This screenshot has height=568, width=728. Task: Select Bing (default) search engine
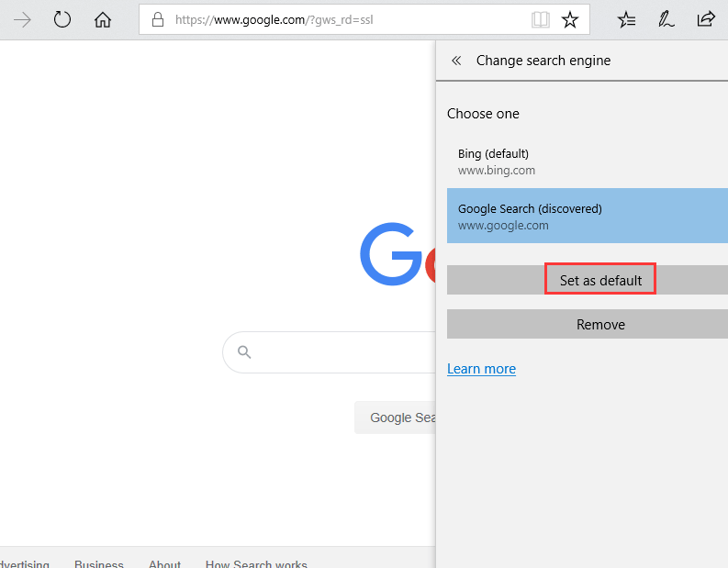[x=588, y=161]
